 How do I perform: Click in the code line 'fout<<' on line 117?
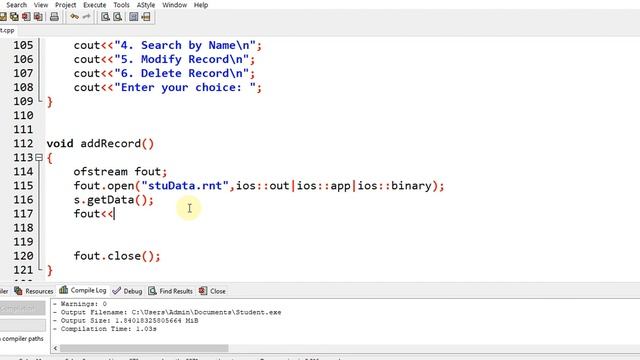click(93, 213)
